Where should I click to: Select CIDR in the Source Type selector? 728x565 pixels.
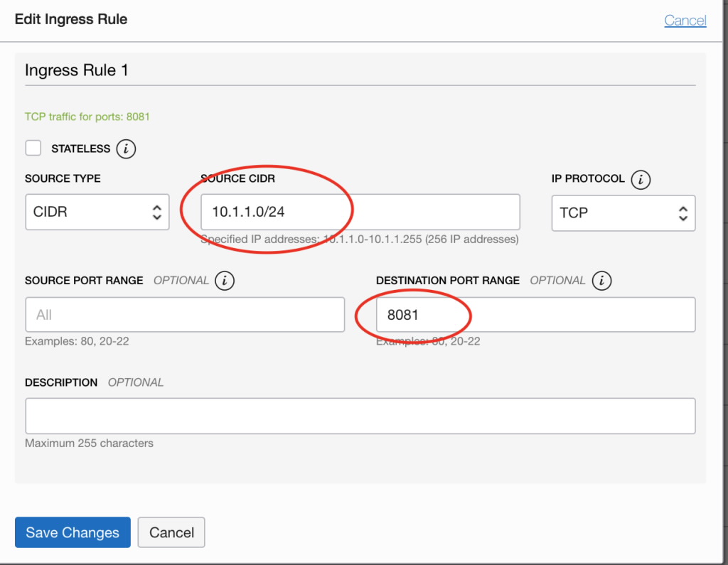click(97, 212)
